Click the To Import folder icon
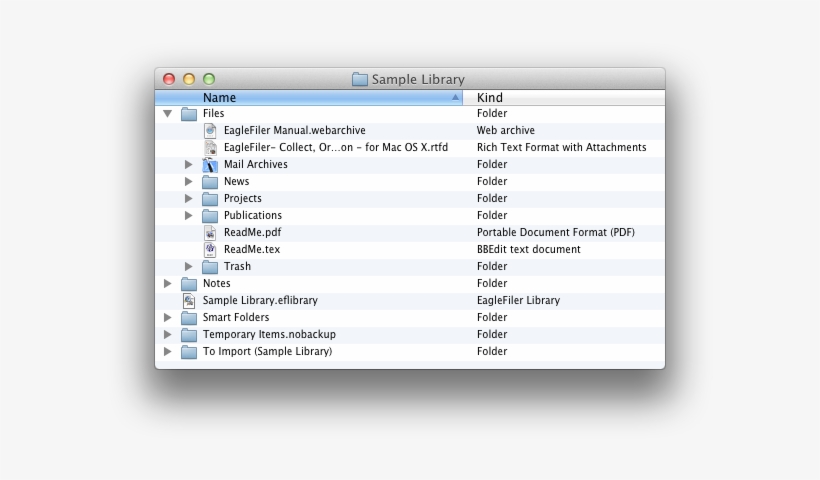The image size is (820, 480). coord(189,352)
